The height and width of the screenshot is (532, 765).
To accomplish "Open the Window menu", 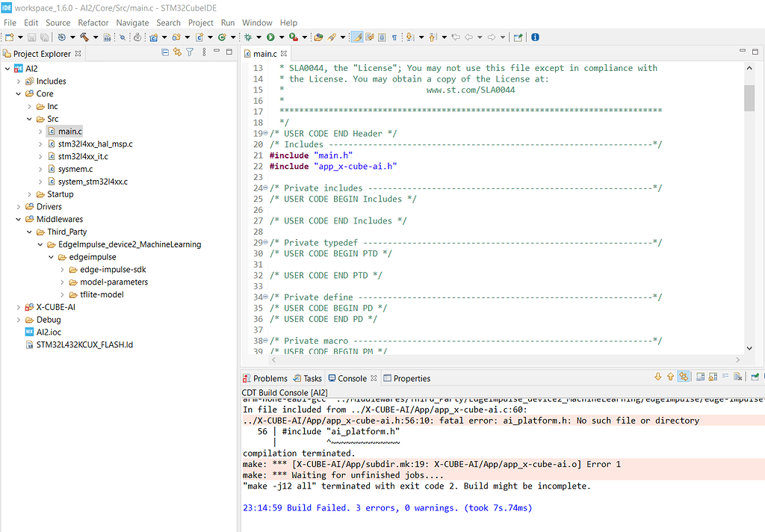I will tap(257, 22).
